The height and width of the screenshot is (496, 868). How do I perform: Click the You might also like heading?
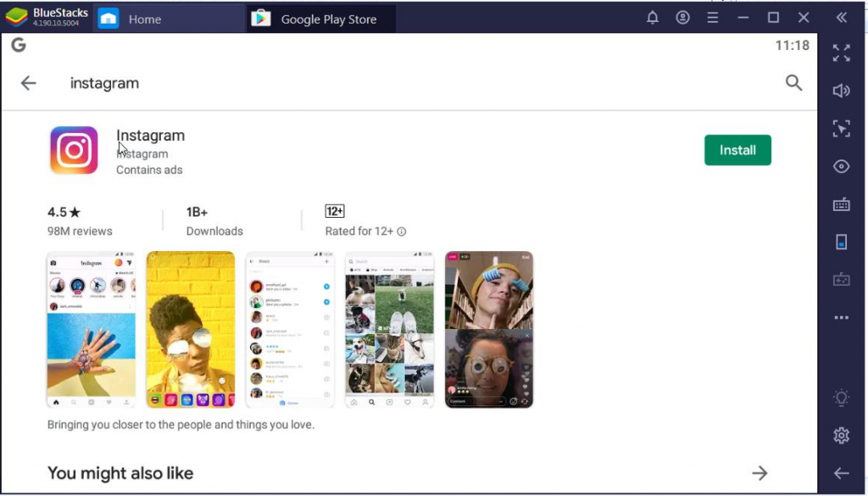(120, 473)
